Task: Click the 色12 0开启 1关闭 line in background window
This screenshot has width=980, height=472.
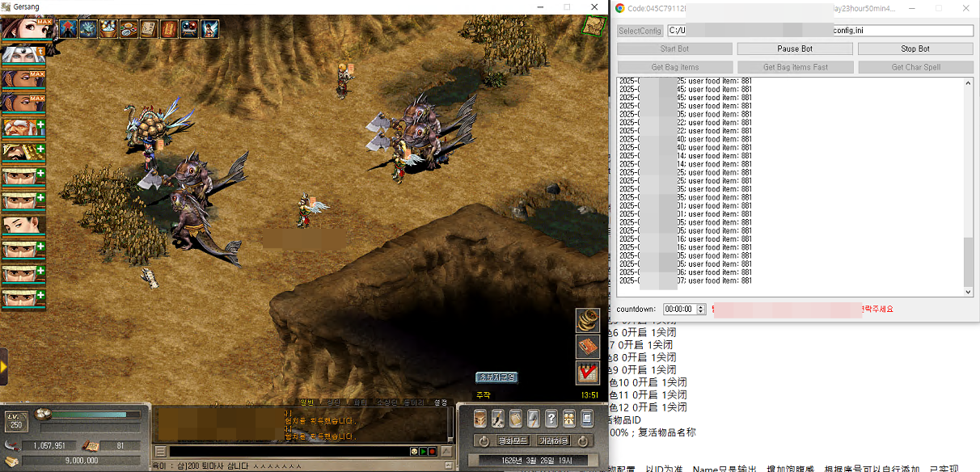Action: pos(649,407)
